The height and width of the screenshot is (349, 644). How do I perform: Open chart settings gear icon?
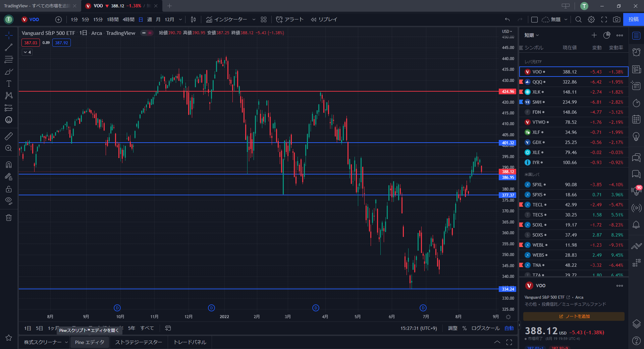click(591, 19)
